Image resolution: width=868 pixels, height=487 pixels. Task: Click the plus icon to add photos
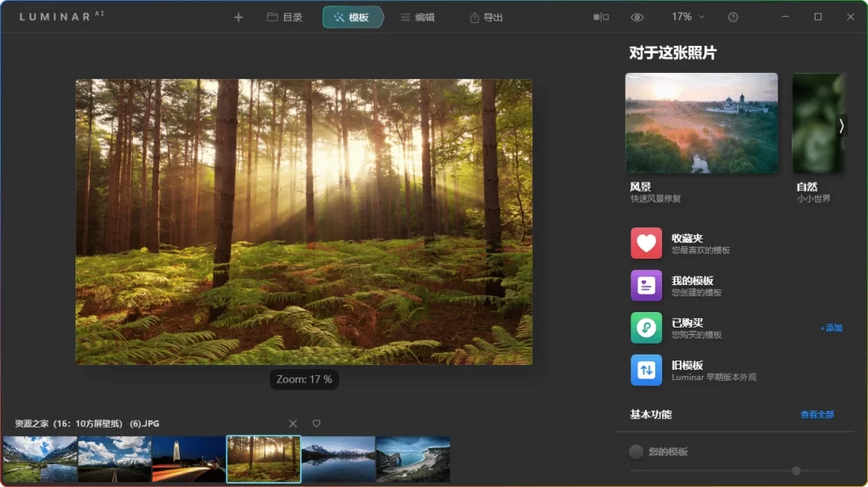[238, 17]
